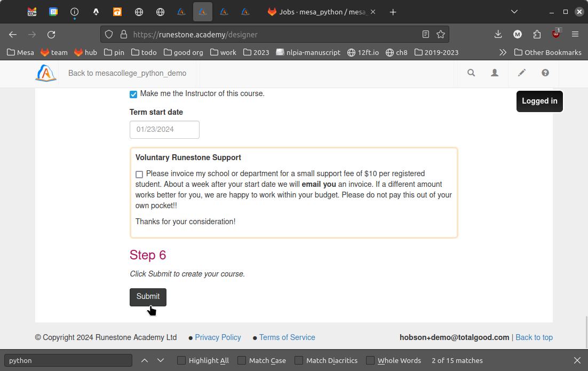Expand the list all tabs chevron
Screen dimensions: 588x371
pos(514,12)
